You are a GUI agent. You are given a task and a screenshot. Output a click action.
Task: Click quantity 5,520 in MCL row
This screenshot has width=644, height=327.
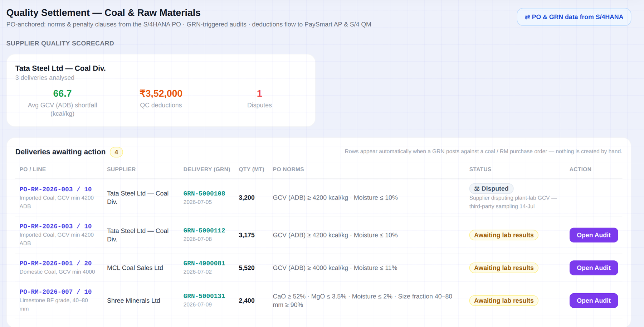pos(247,268)
